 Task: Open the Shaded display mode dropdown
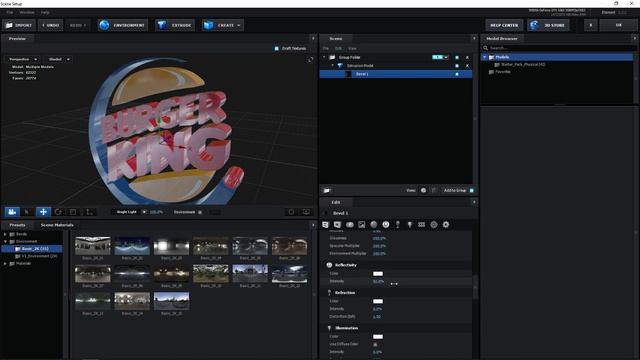pyautogui.click(x=59, y=59)
